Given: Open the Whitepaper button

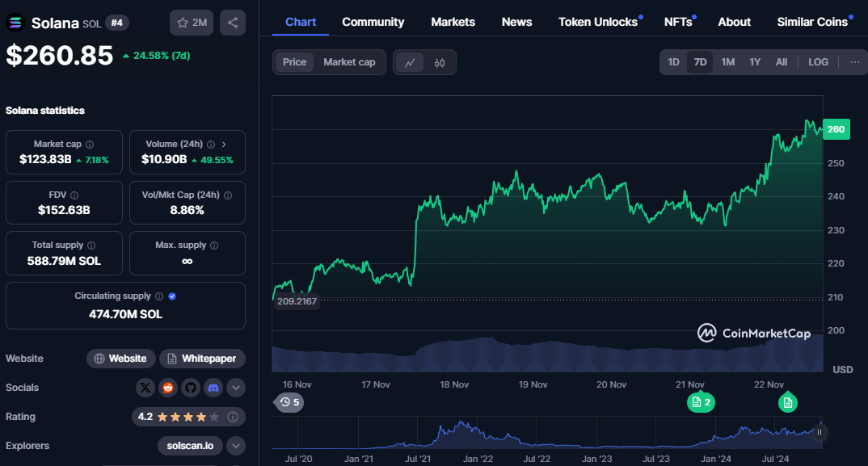Looking at the screenshot, I should pos(202,359).
